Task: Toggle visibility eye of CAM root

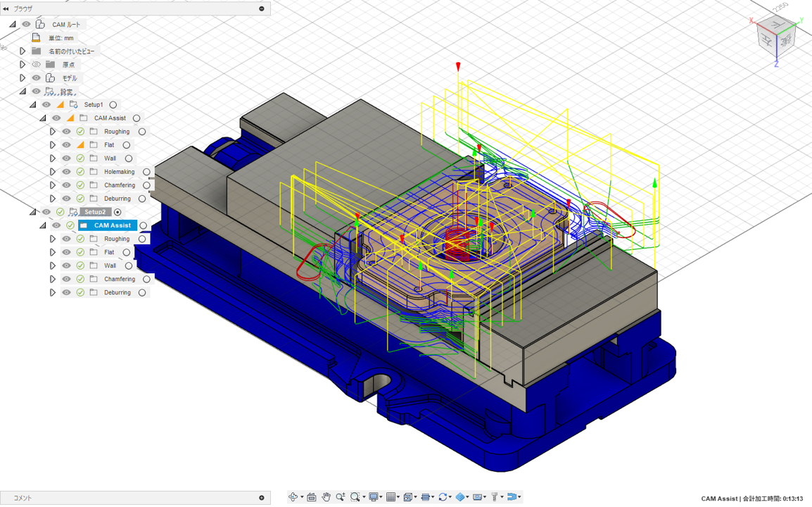Action: 26,25
